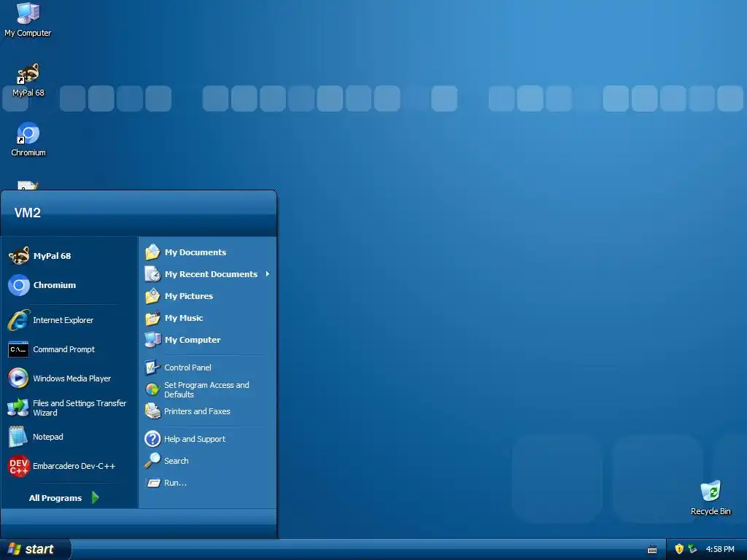
Task: Expand My Recent Documents submenu arrow
Action: click(x=268, y=274)
